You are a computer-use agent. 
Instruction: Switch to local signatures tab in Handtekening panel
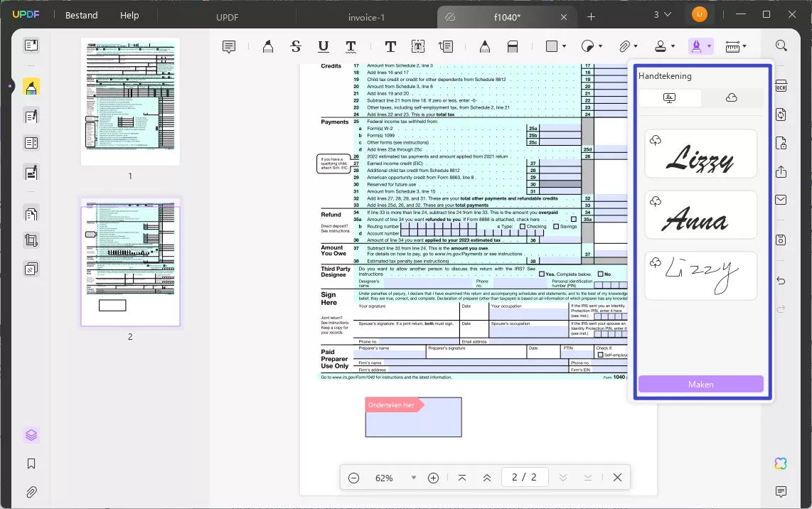coord(670,98)
